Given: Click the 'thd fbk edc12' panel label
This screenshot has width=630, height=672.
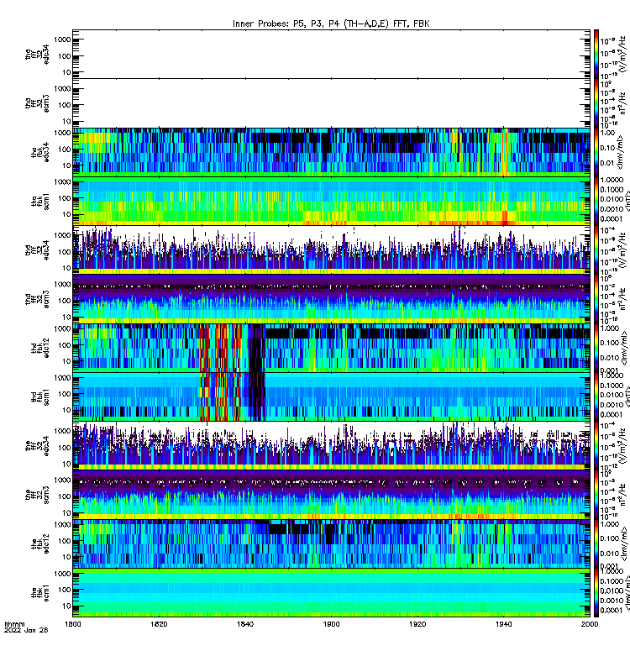Looking at the screenshot, I should coord(40,348).
